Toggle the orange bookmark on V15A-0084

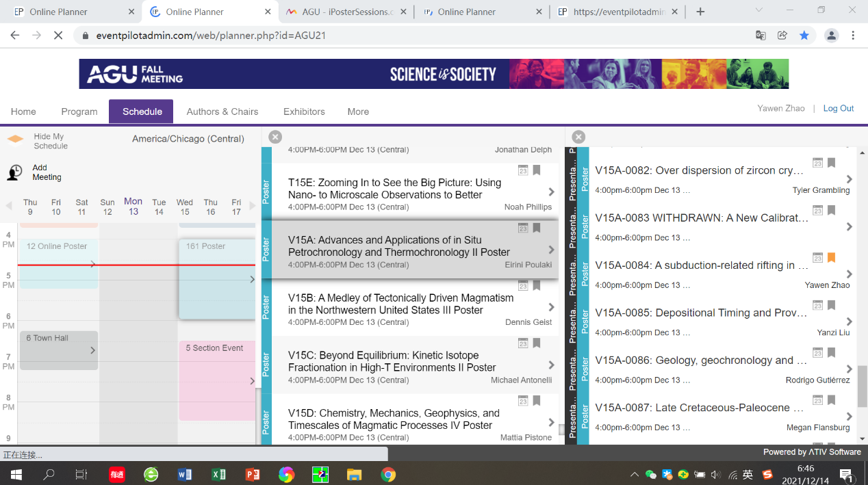tap(831, 258)
